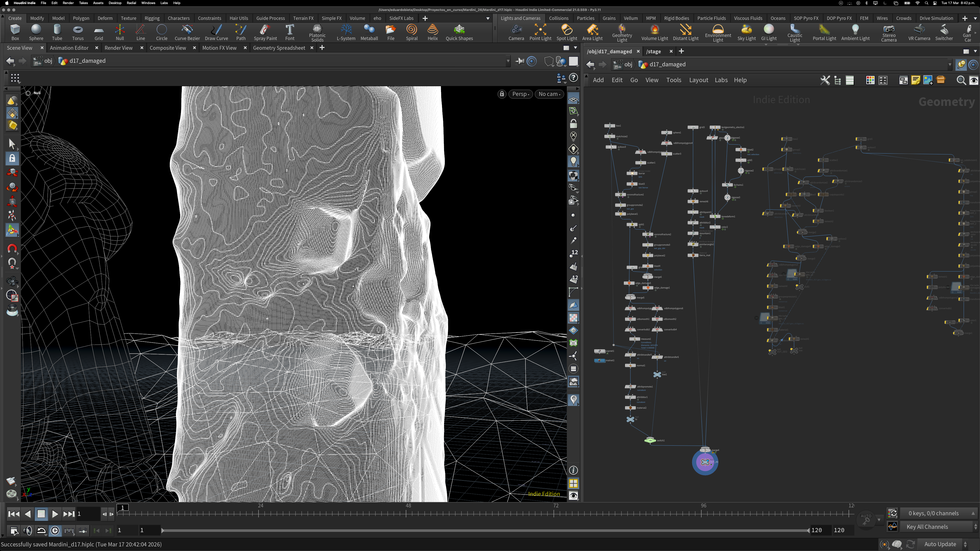The height and width of the screenshot is (551, 980).
Task: Toggle the viewport camera lock icon
Action: [x=502, y=94]
